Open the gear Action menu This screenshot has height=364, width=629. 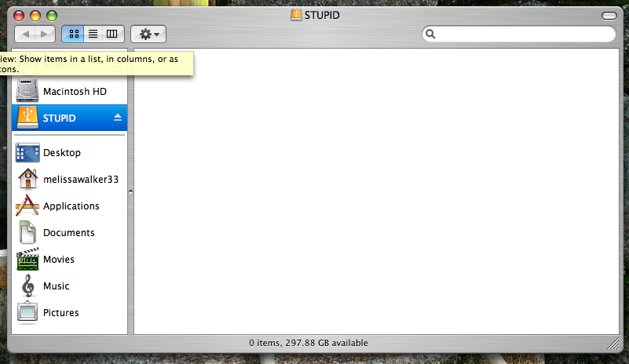[x=148, y=34]
